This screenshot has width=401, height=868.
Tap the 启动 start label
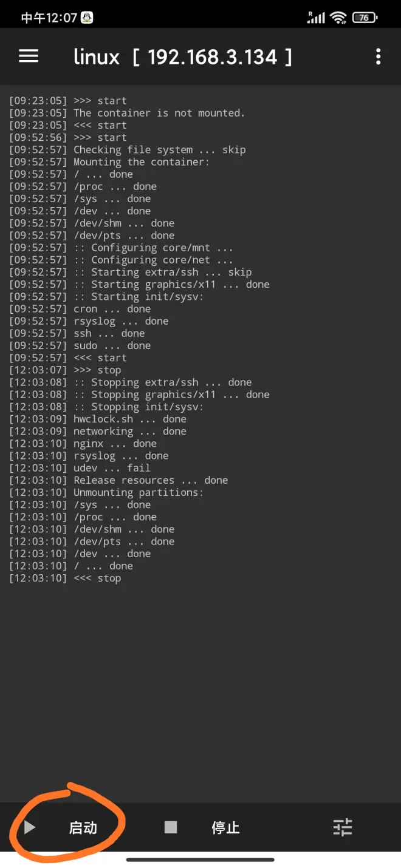83,828
